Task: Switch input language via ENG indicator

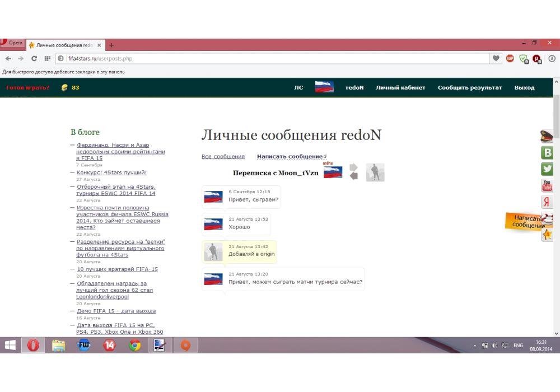Action: [x=518, y=346]
